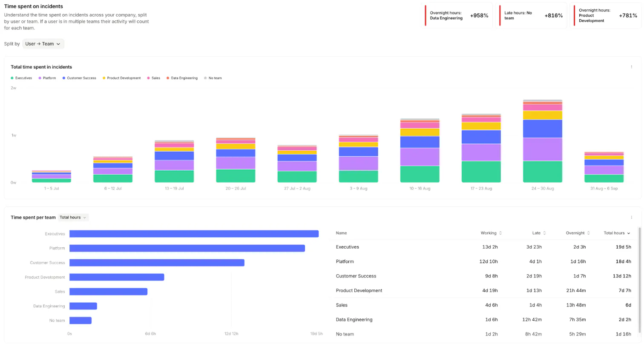Open the Total hours metric dropdown
This screenshot has height=344, width=644.
pos(73,218)
